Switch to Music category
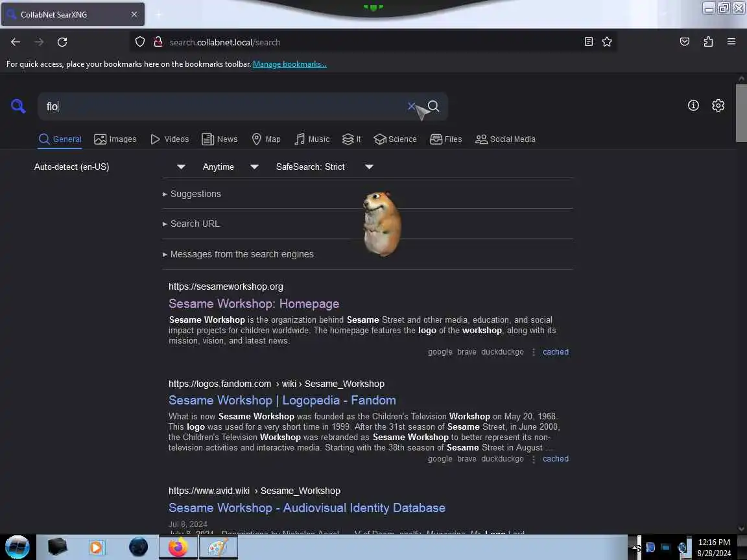Viewport: 747px width, 560px height. 312,139
